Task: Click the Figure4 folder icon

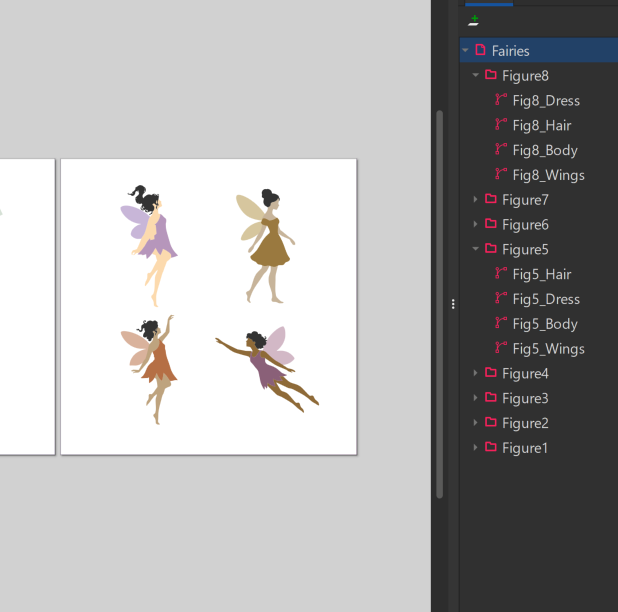Action: tap(491, 373)
